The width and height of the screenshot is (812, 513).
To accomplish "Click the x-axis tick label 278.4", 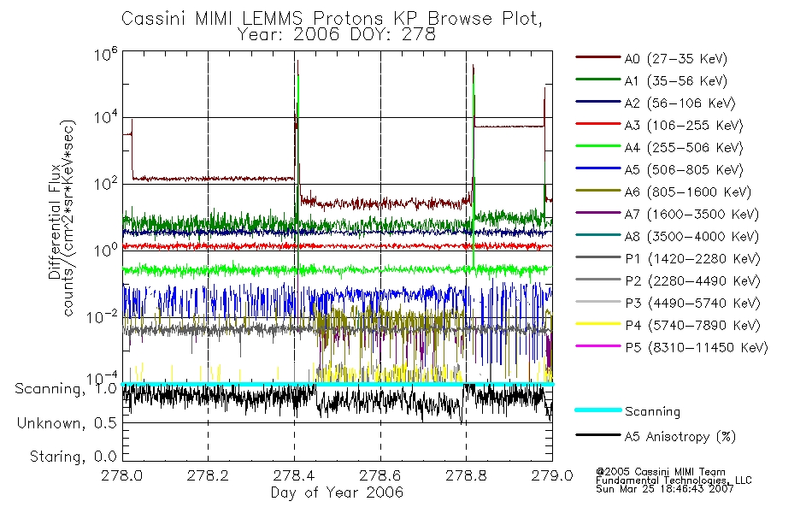I will point(294,475).
